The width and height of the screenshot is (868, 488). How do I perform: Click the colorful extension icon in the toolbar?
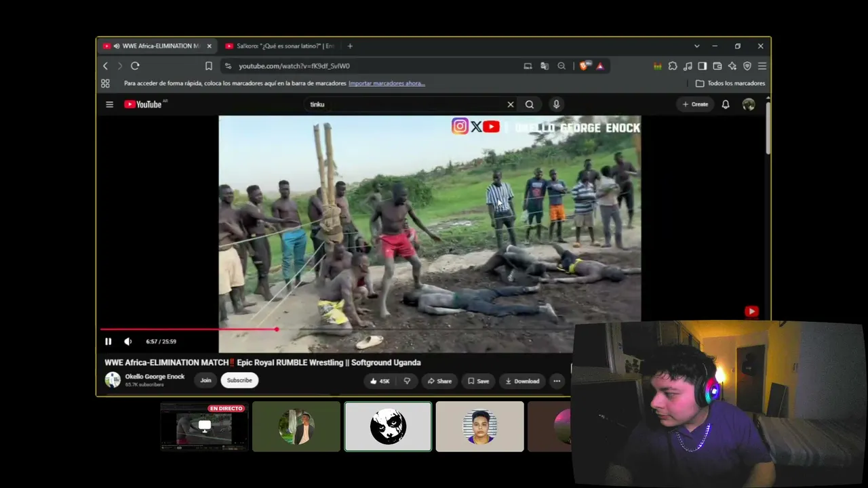pos(658,66)
